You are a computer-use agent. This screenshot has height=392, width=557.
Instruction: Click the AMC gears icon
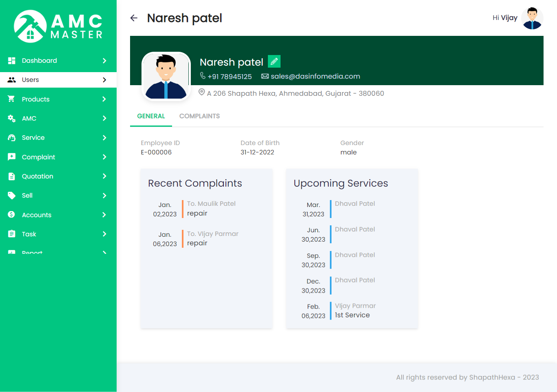tap(11, 119)
